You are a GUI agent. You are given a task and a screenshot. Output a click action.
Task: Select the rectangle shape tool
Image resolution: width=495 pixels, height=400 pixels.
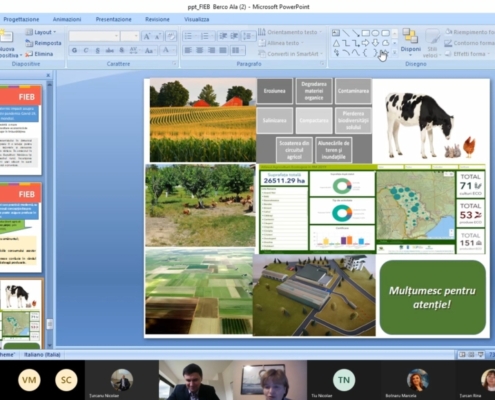366,33
